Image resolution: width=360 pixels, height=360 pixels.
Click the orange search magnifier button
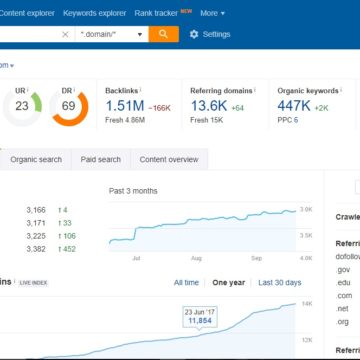coord(163,34)
